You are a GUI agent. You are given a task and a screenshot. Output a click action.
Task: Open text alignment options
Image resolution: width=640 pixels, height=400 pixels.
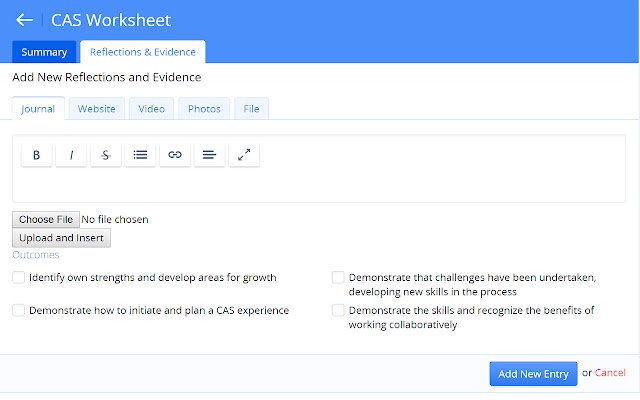click(x=209, y=155)
